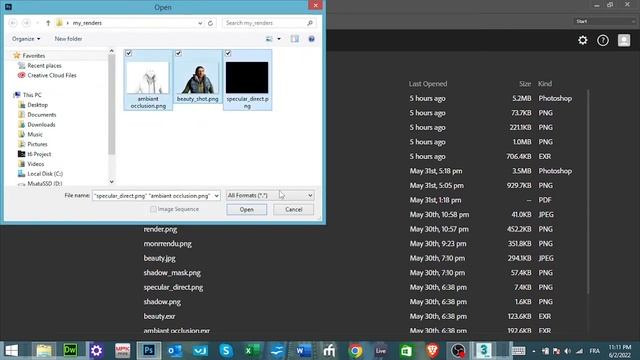Screen dimensions: 640x360
Task: Open Outlook from taskbar
Action: pyautogui.click(x=175, y=351)
